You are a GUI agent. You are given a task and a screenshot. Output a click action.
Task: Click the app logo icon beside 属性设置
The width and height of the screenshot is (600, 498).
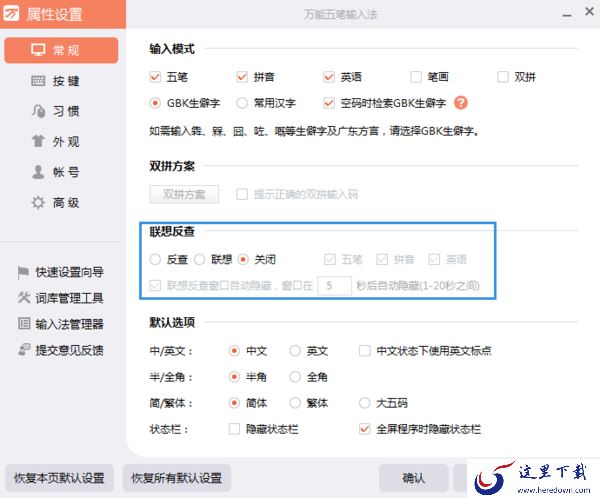(11, 14)
